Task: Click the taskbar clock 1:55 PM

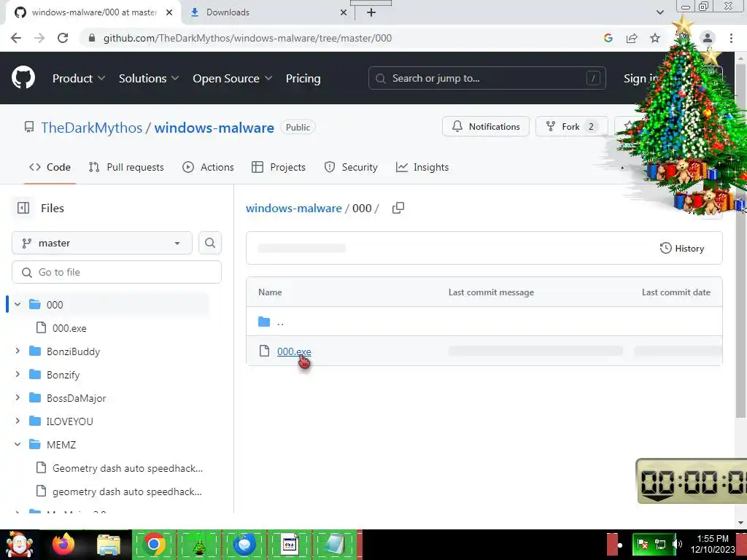Action: coord(713,544)
